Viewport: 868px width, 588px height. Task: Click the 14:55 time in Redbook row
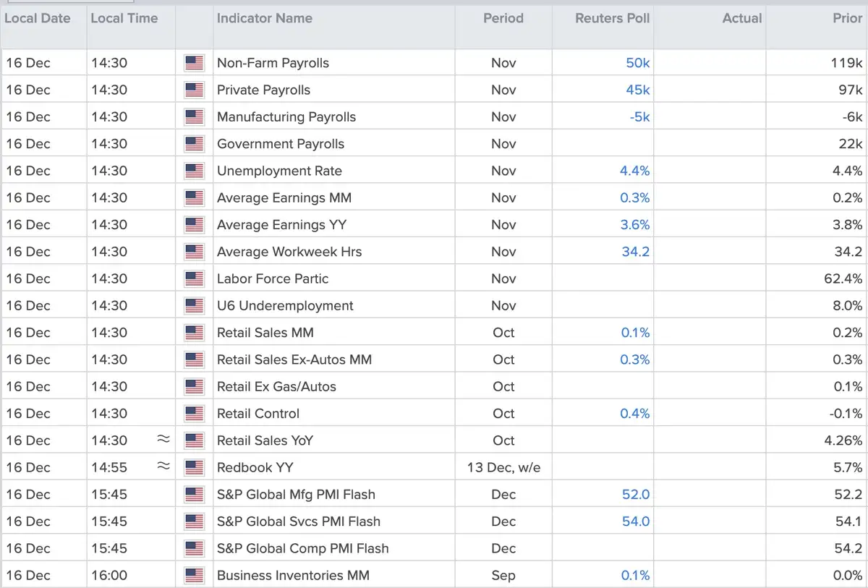(109, 467)
